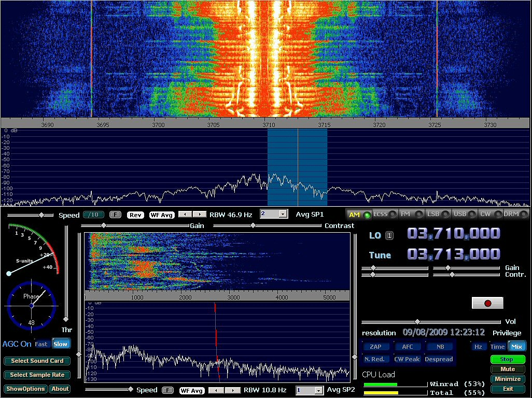Toggle the CW Peak filter

407,359
